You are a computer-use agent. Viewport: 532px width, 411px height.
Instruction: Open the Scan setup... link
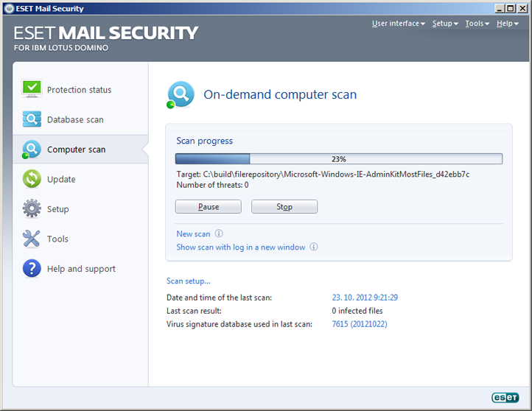[189, 281]
